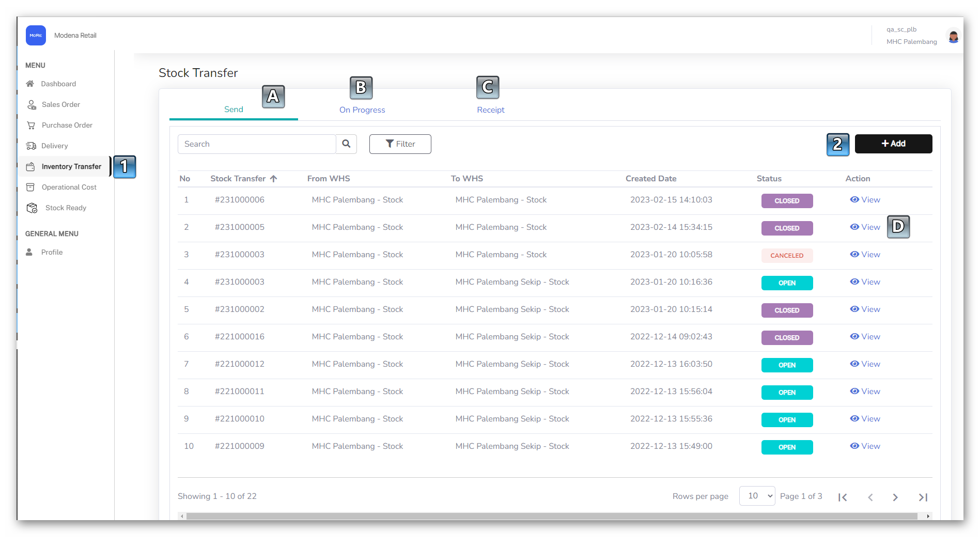This screenshot has width=980, height=547.
Task: Open Operational Cost in sidebar
Action: point(69,187)
